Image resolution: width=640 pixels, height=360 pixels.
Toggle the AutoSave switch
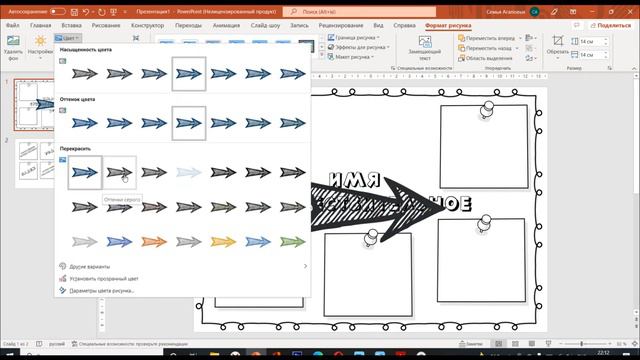58,12
